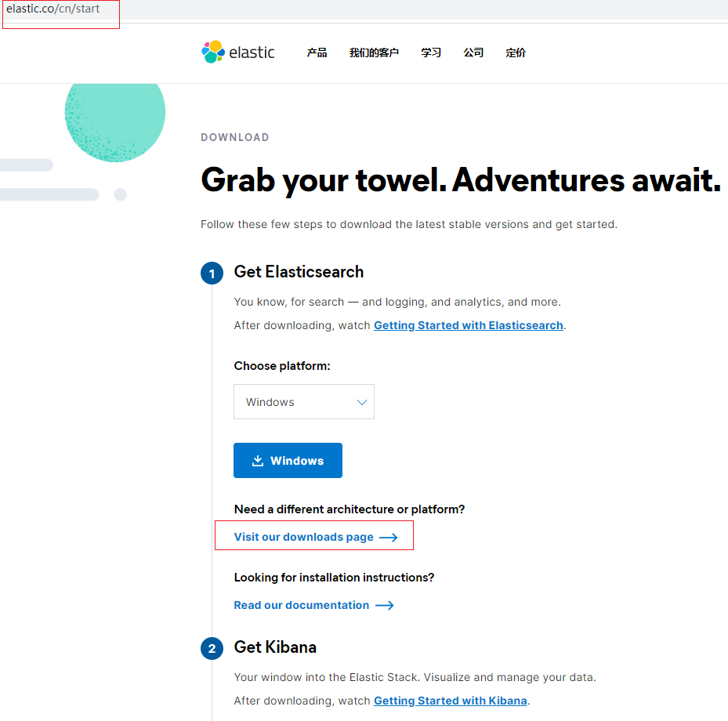728x721 pixels.
Task: Click the DOWNLOAD section label
Action: point(235,137)
